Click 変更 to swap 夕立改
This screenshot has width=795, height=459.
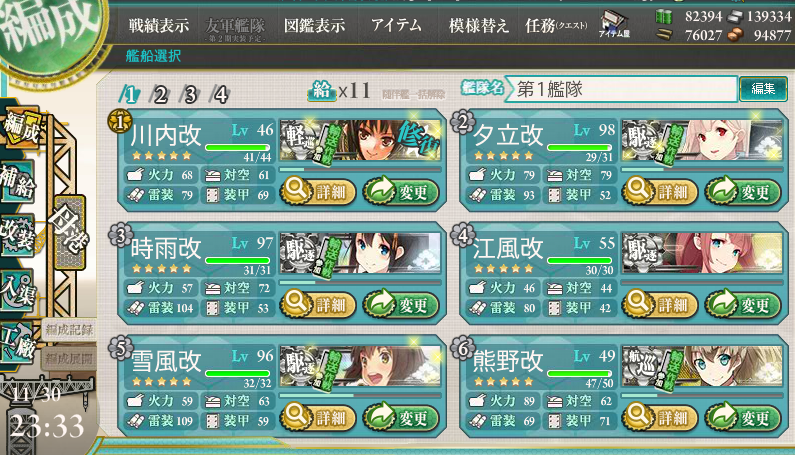[x=743, y=192]
